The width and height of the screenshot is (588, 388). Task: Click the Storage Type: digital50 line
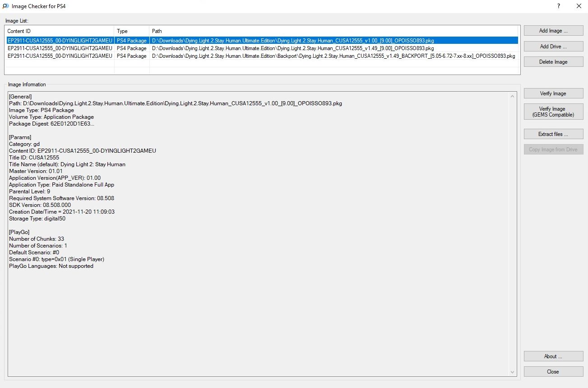click(x=37, y=219)
